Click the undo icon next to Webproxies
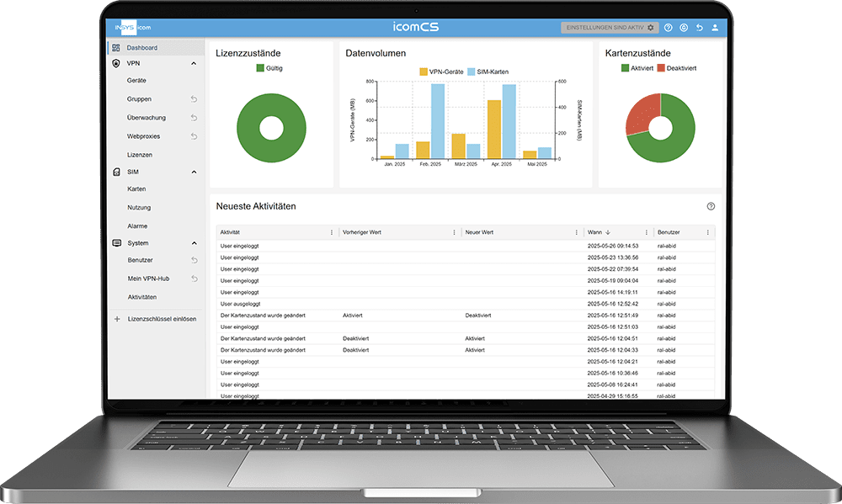842x504 pixels. tap(194, 136)
